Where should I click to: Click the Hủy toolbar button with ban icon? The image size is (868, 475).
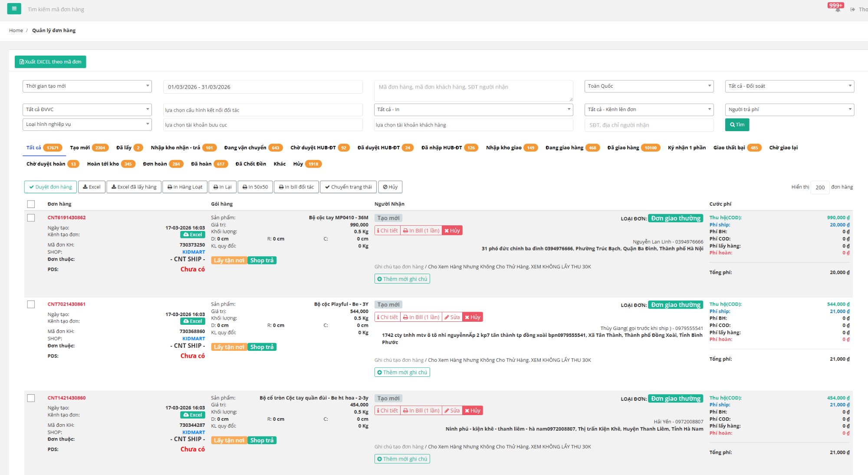pos(390,187)
